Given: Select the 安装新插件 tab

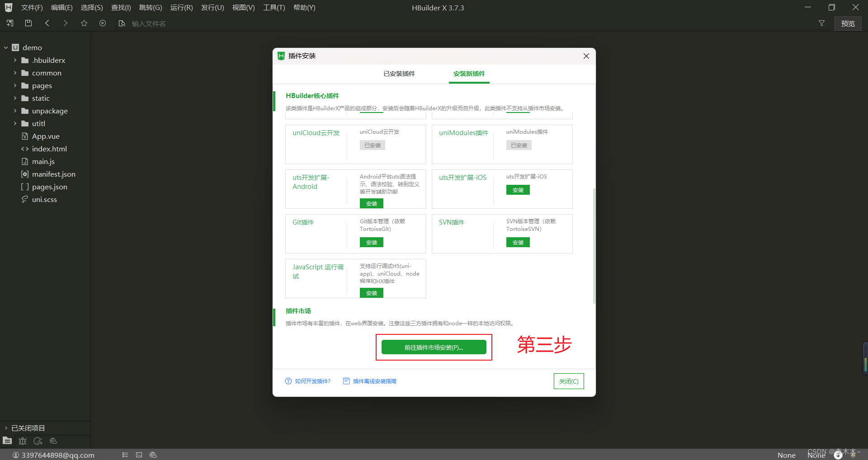Looking at the screenshot, I should (x=469, y=74).
